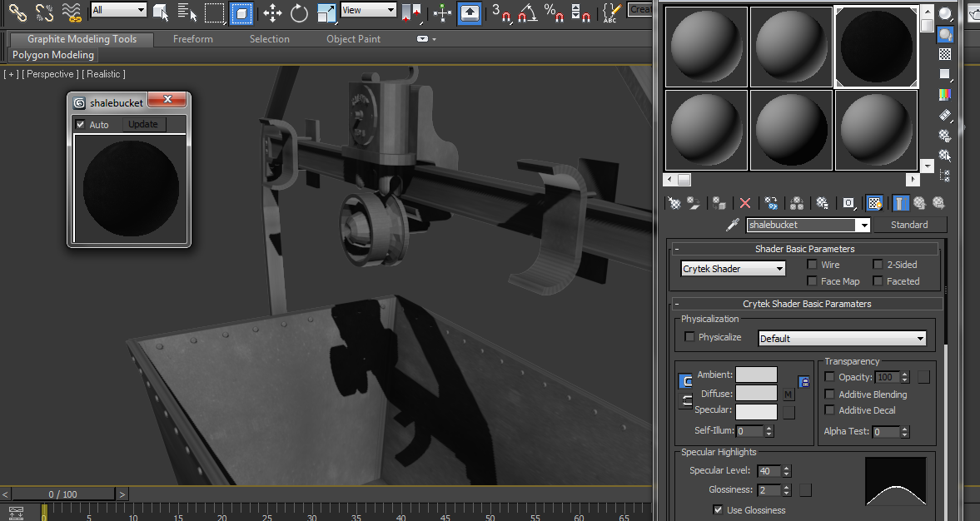
Task: Pick material from object with eyedropper
Action: (x=733, y=225)
